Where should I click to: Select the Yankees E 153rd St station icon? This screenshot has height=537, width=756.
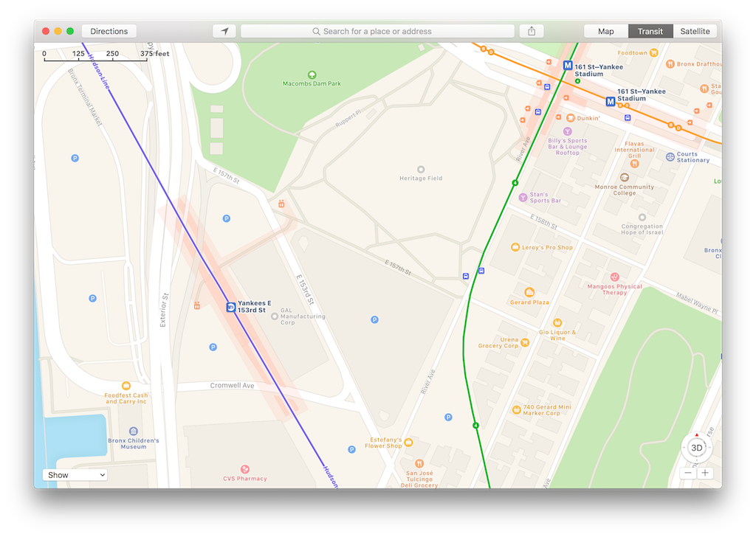[231, 308]
